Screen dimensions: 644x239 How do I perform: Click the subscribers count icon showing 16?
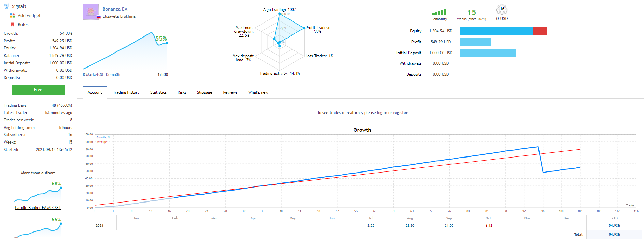tap(502, 9)
